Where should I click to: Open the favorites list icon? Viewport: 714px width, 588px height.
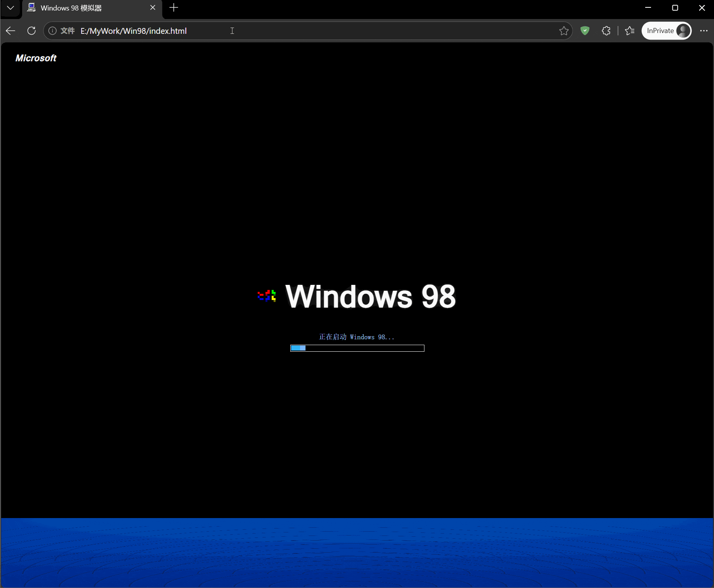tap(630, 31)
